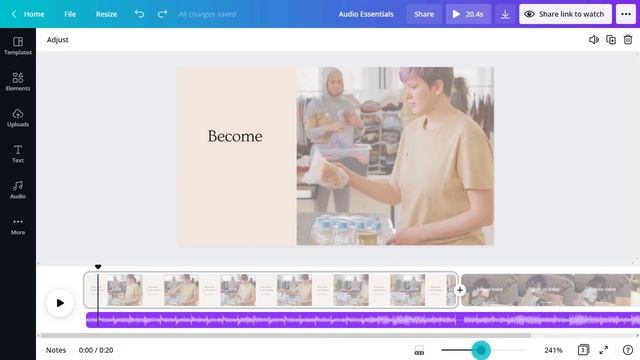Delete the page with the trash icon
The width and height of the screenshot is (640, 360).
click(x=628, y=40)
